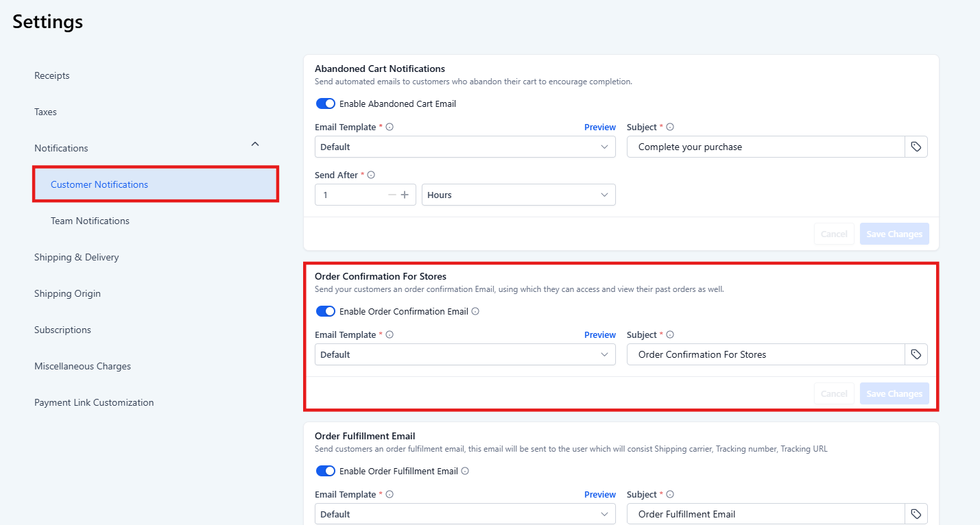This screenshot has height=525, width=980.
Task: Click the Order Confirmation For Stores subject field
Action: 765,354
